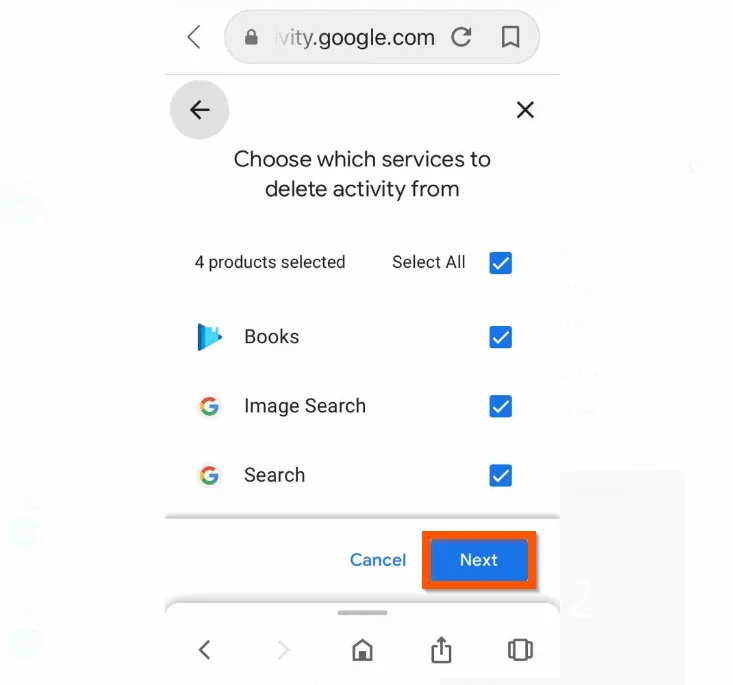Uncheck the Books checkbox
Image resolution: width=733 pixels, height=685 pixels.
point(500,337)
